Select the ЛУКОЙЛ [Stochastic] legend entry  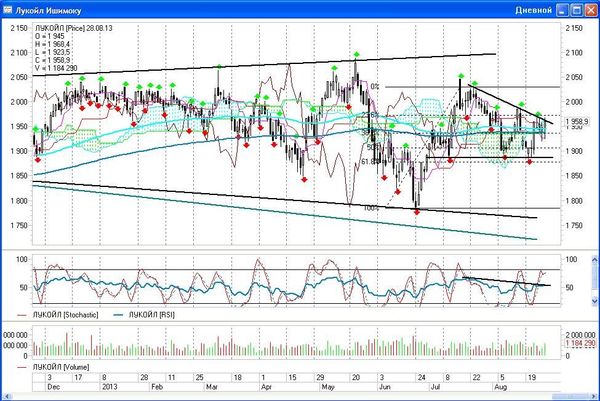pos(57,315)
